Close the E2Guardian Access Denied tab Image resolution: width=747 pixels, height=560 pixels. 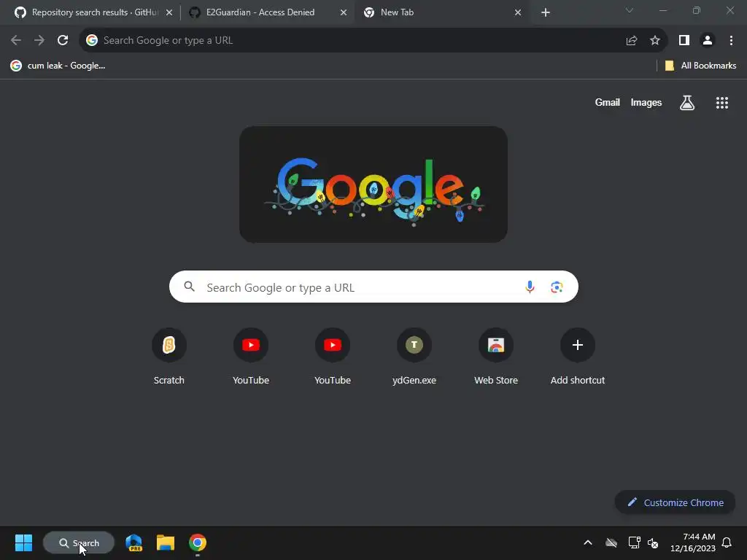tap(344, 12)
